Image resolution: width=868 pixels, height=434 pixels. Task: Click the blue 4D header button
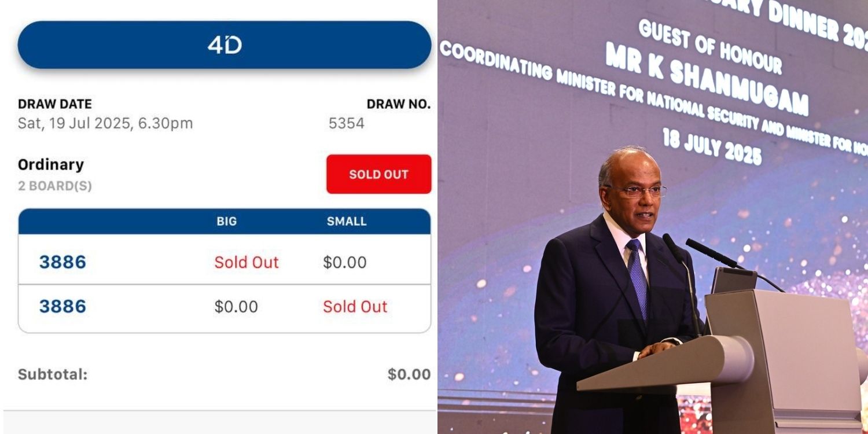pos(225,45)
